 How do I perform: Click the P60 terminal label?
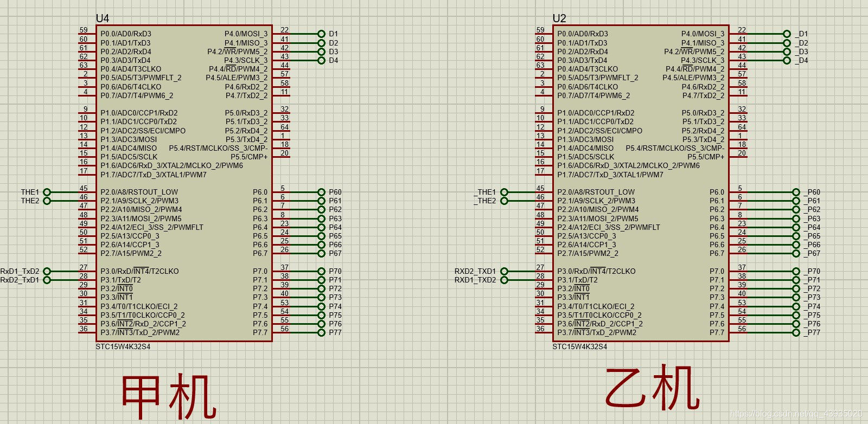tap(335, 192)
